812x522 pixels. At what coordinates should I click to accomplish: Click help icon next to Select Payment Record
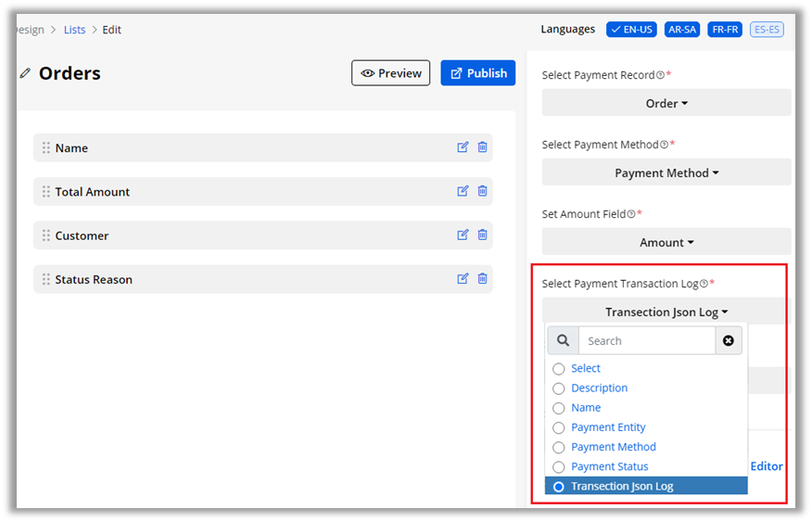pos(660,75)
